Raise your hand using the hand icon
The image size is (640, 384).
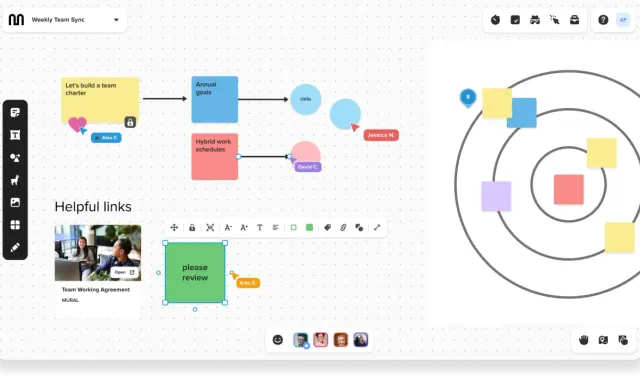pyautogui.click(x=584, y=340)
